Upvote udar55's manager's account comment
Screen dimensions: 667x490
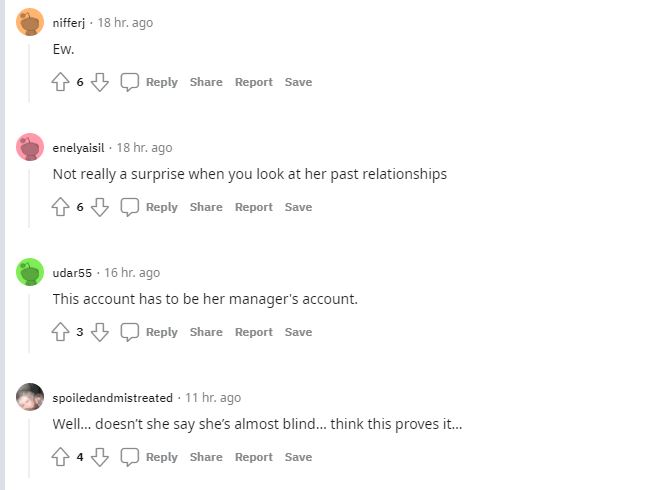[x=60, y=332]
